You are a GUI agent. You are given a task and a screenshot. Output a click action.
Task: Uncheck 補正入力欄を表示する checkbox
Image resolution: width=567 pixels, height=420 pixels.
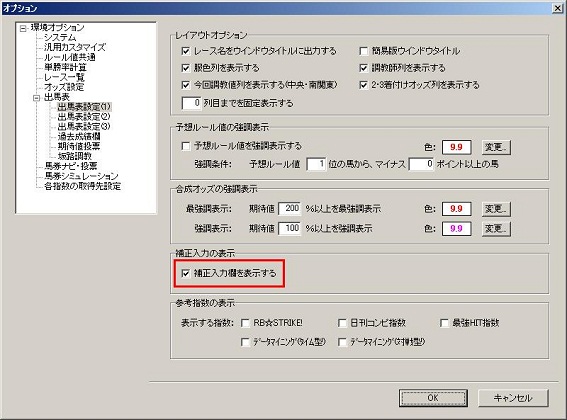(186, 273)
